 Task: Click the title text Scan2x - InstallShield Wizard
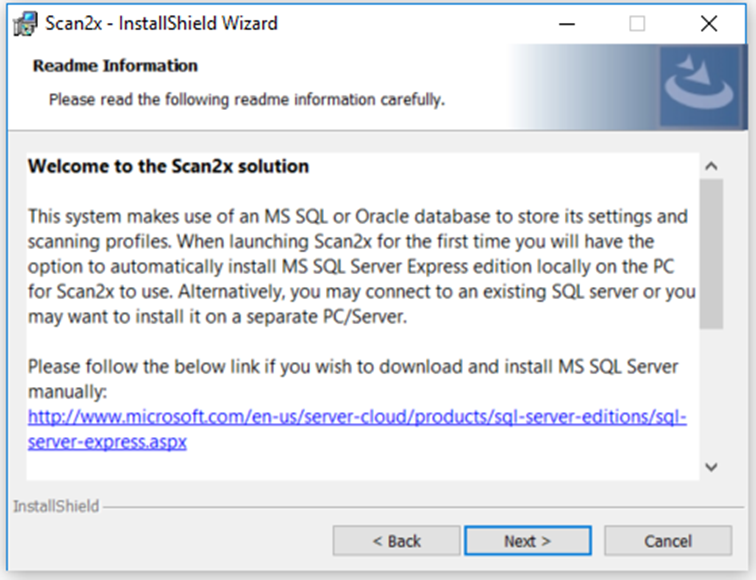[161, 24]
